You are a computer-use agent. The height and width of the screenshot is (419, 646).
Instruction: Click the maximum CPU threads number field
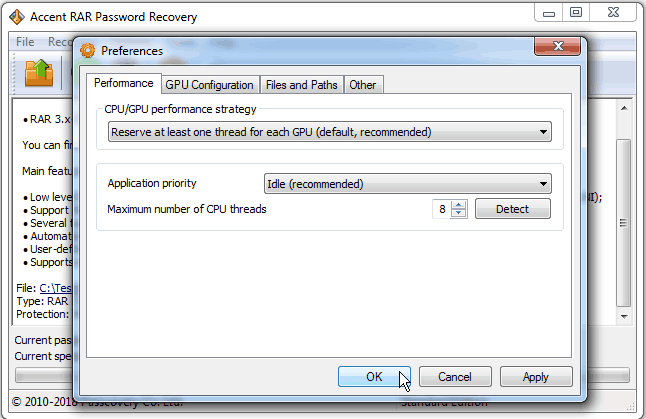coord(442,209)
